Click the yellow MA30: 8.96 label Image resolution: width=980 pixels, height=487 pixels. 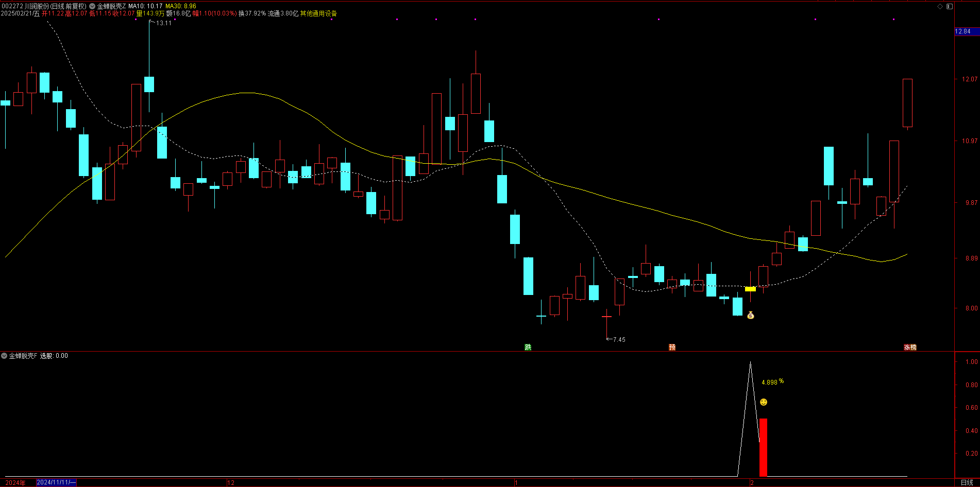[181, 6]
